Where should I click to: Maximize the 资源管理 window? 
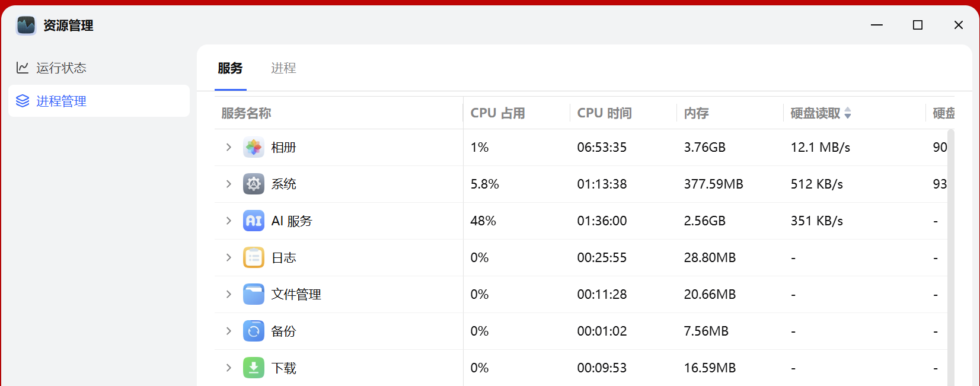coord(918,25)
